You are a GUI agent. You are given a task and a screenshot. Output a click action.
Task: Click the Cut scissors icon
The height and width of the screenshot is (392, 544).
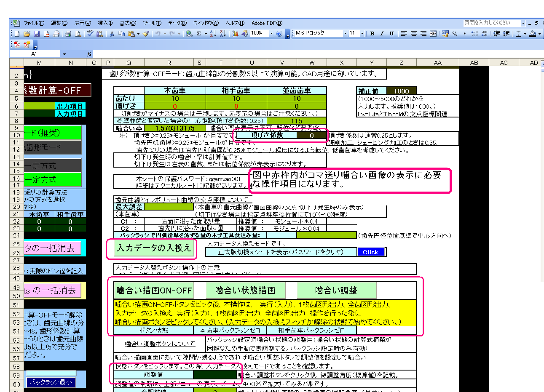click(x=112, y=34)
